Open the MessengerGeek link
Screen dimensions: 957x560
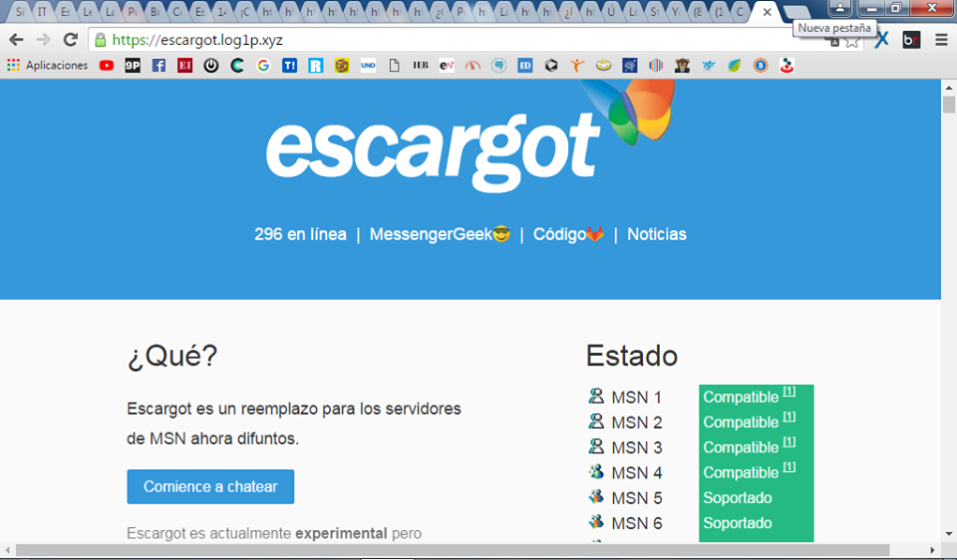(440, 234)
